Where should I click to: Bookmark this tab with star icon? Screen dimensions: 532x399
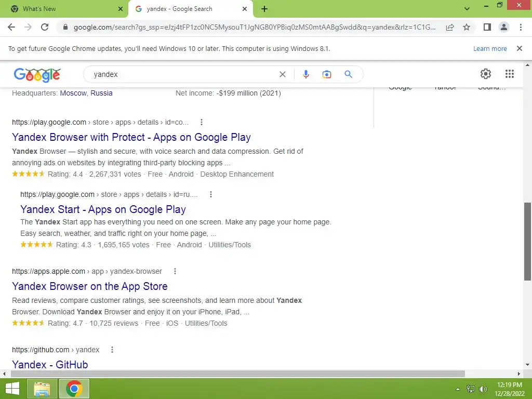tap(467, 27)
